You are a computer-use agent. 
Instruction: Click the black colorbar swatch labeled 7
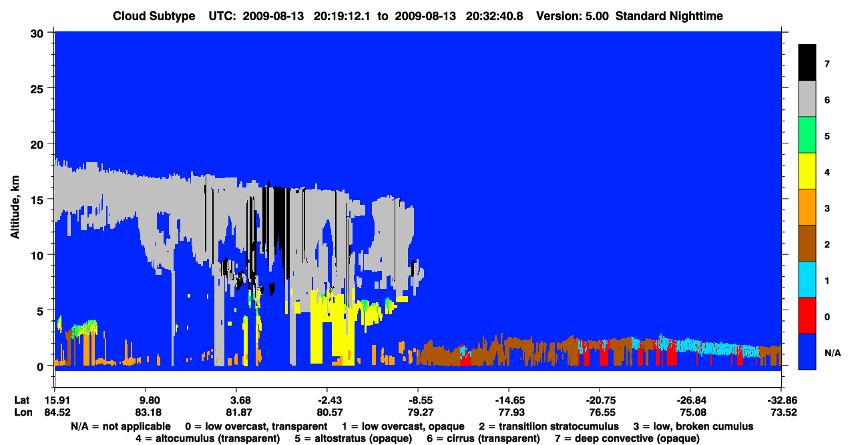coord(807,63)
